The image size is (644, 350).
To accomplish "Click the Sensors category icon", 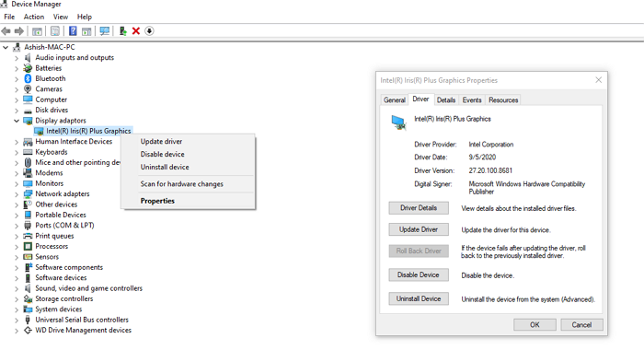I will tap(28, 257).
